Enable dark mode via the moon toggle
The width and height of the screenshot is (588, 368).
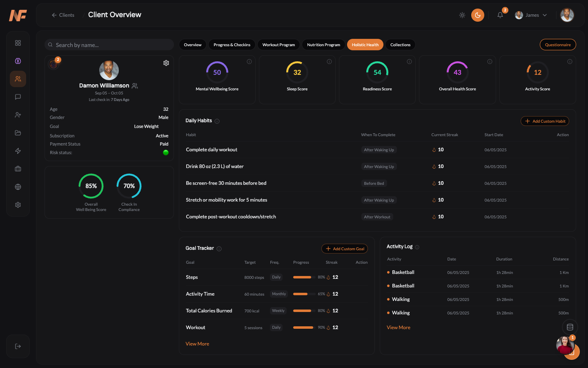click(x=477, y=15)
